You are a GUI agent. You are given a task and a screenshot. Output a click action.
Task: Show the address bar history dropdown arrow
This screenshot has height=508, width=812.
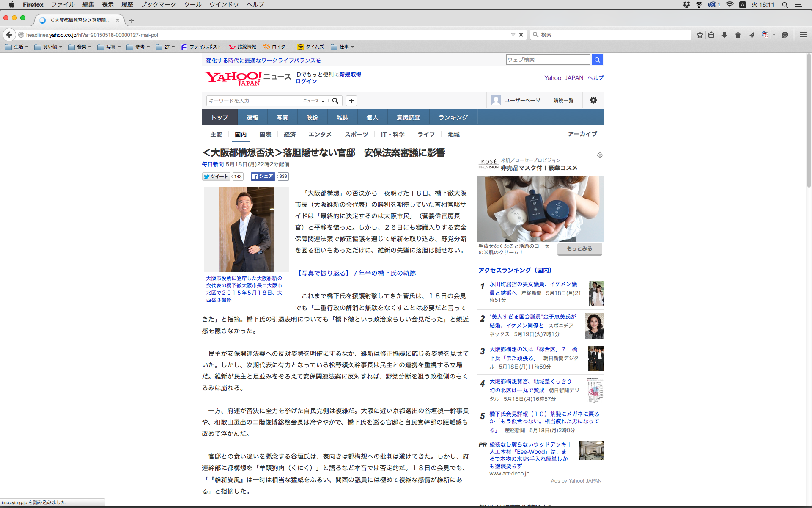513,35
